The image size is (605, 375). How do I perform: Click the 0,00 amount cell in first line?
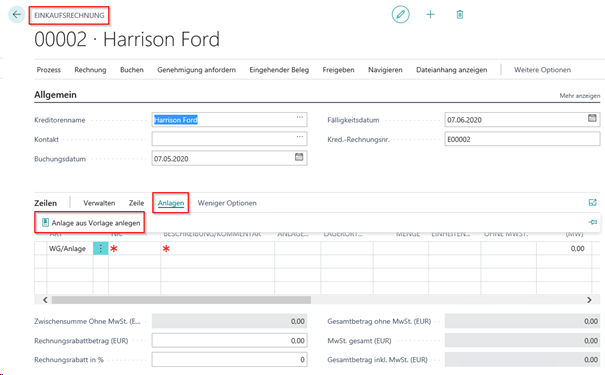pos(564,248)
